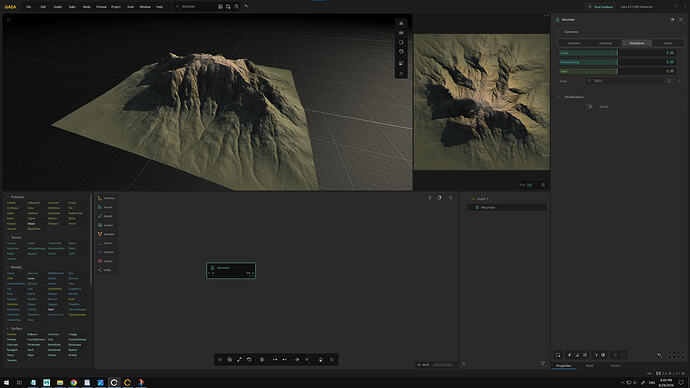Click the search field in the top bar
Image resolution: width=690 pixels, height=388 pixels.
pyautogui.click(x=195, y=7)
